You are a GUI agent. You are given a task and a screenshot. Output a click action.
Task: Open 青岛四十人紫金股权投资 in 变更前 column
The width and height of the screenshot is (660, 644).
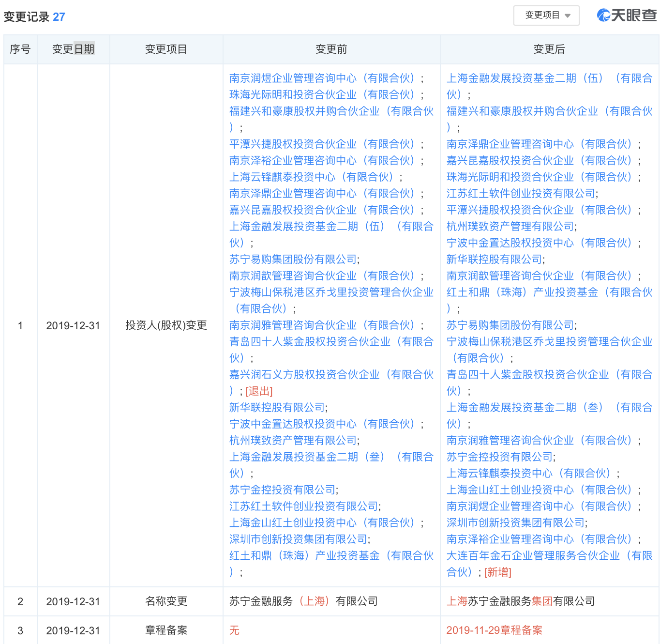tap(331, 350)
